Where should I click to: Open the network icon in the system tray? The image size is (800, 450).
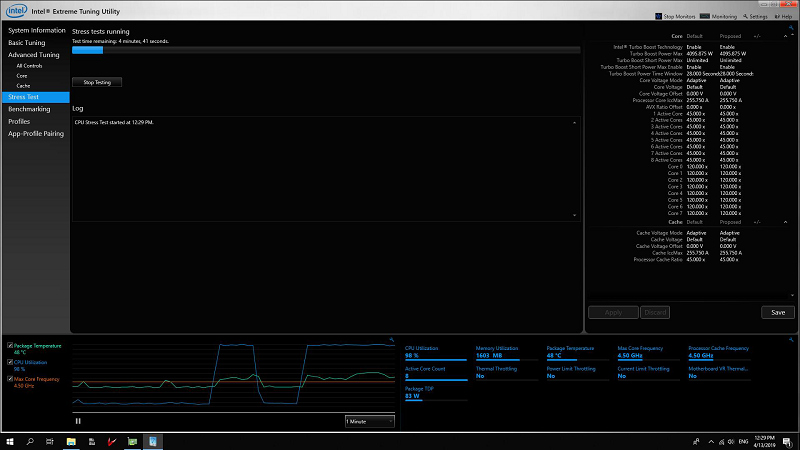click(x=721, y=442)
